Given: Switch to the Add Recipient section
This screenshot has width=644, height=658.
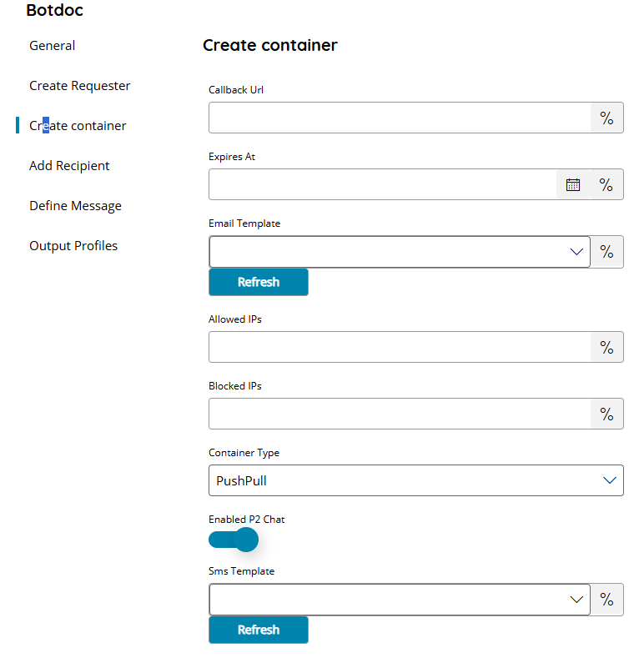Looking at the screenshot, I should pyautogui.click(x=69, y=166).
